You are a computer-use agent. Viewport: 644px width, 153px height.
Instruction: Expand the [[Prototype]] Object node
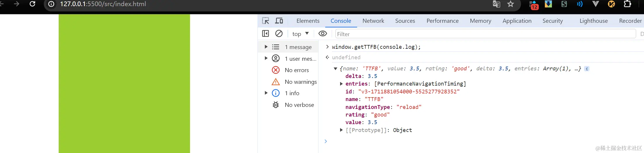(341, 130)
